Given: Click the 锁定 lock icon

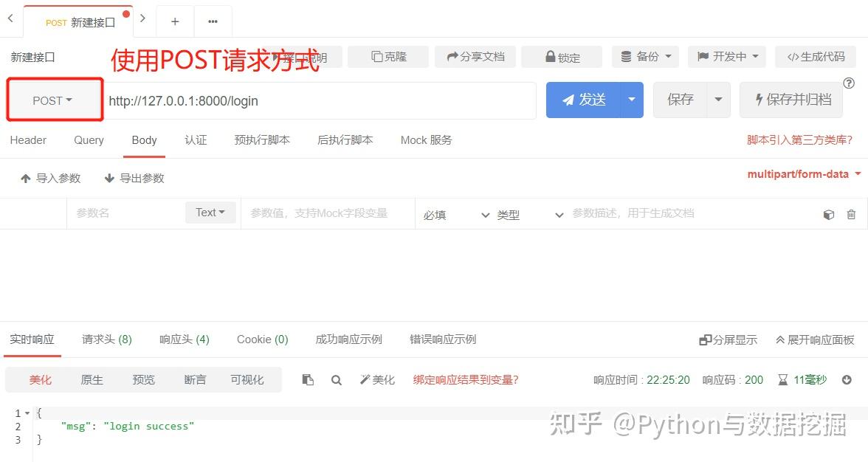Looking at the screenshot, I should [549, 56].
